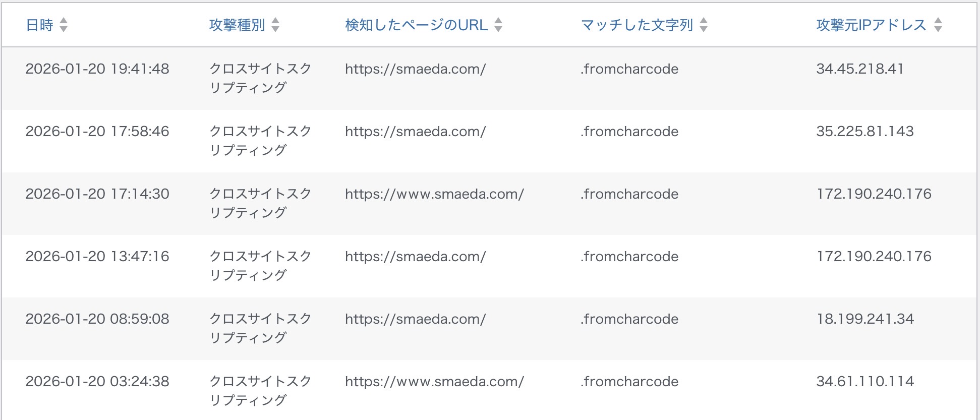The height and width of the screenshot is (420, 980).
Task: Sort table by 日時 column label
Action: (x=39, y=25)
